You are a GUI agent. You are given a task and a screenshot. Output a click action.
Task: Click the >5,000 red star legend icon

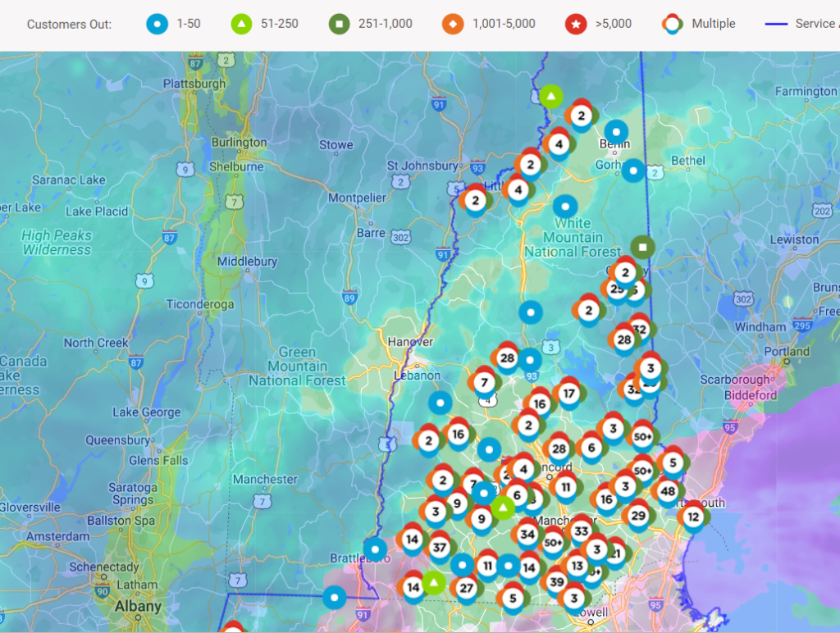(577, 24)
